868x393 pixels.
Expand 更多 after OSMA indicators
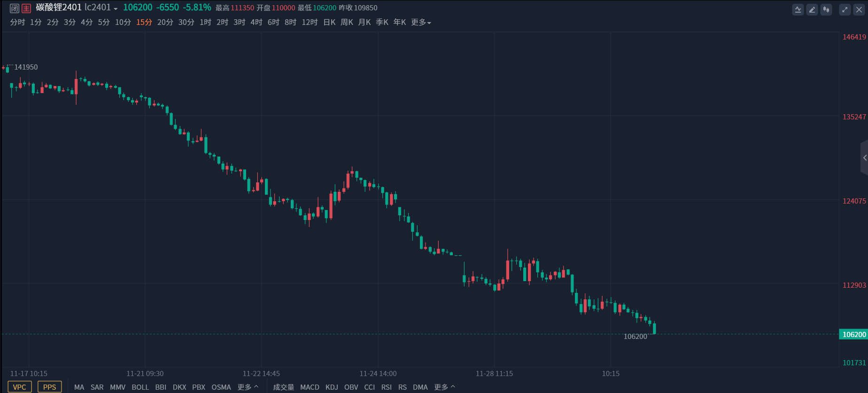248,387
